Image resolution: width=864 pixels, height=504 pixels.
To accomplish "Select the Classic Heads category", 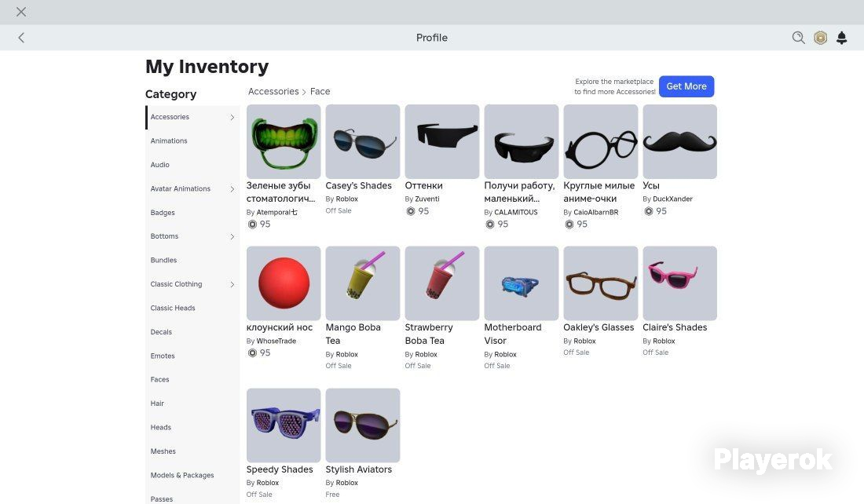I will tap(192, 308).
